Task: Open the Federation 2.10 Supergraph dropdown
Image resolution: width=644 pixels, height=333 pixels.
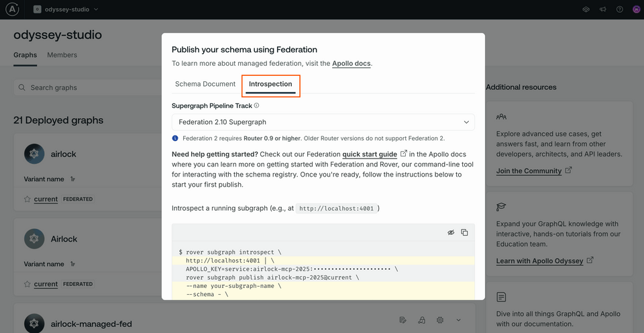Action: tap(323, 122)
